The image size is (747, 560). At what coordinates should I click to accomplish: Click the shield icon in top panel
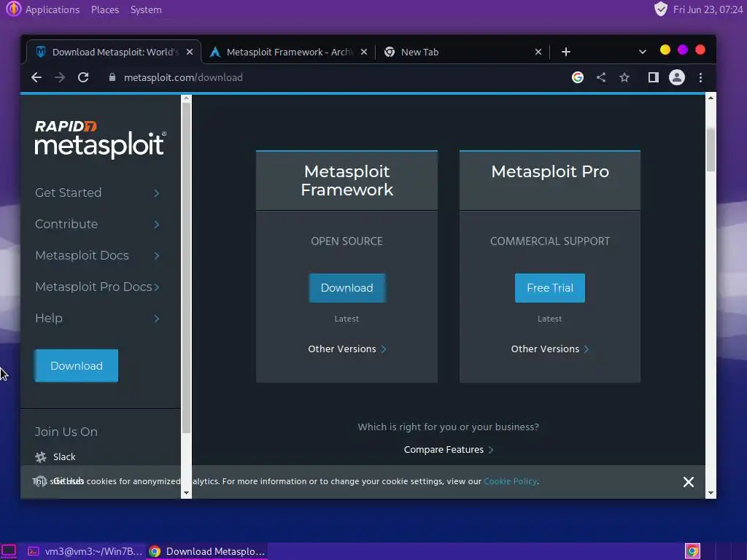point(661,9)
